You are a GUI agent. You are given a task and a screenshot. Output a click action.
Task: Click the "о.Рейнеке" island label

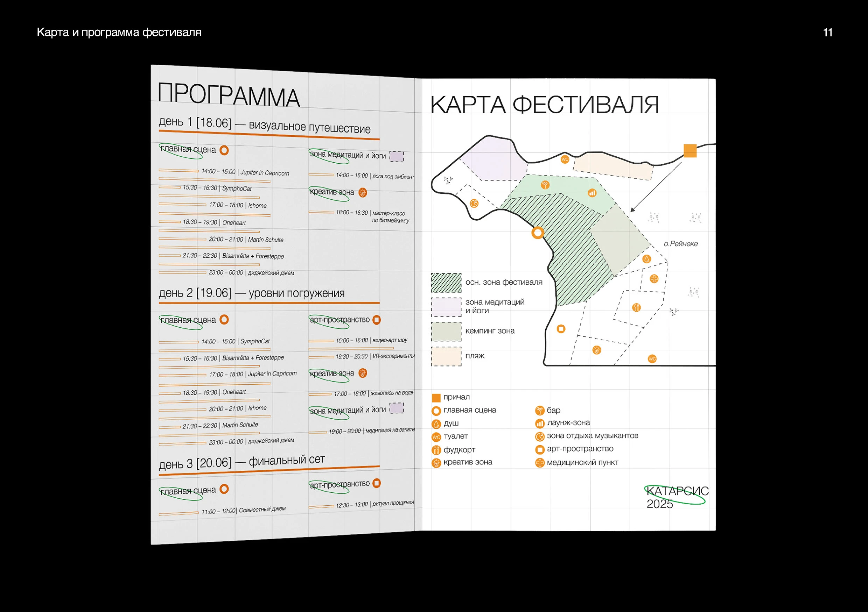[x=680, y=244]
